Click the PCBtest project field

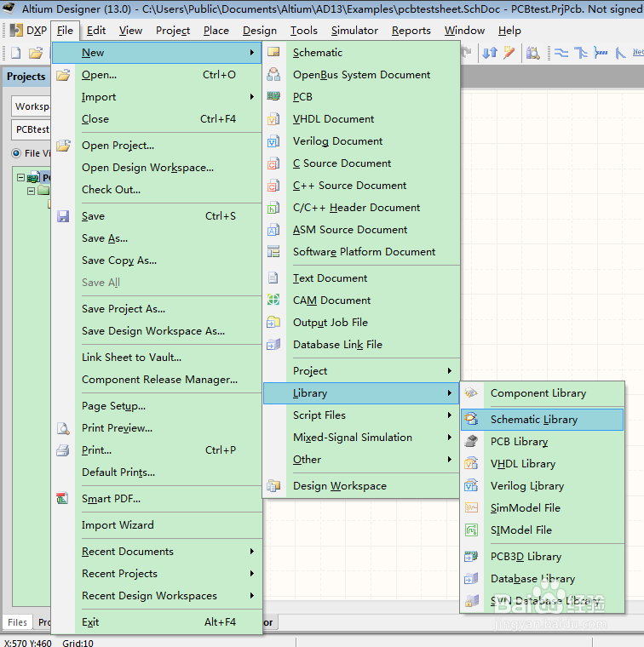pos(32,129)
